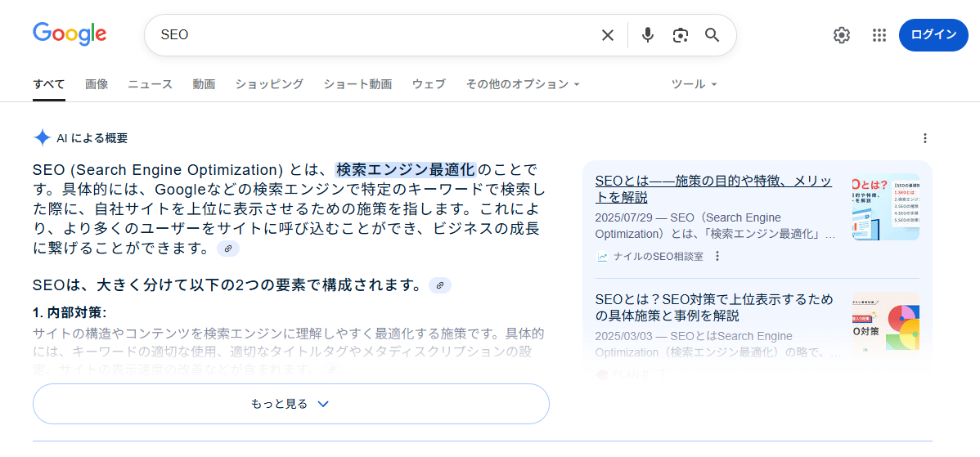This screenshot has width=980, height=457.
Task: Click link chip after first AI paragraph
Action: pos(228,249)
